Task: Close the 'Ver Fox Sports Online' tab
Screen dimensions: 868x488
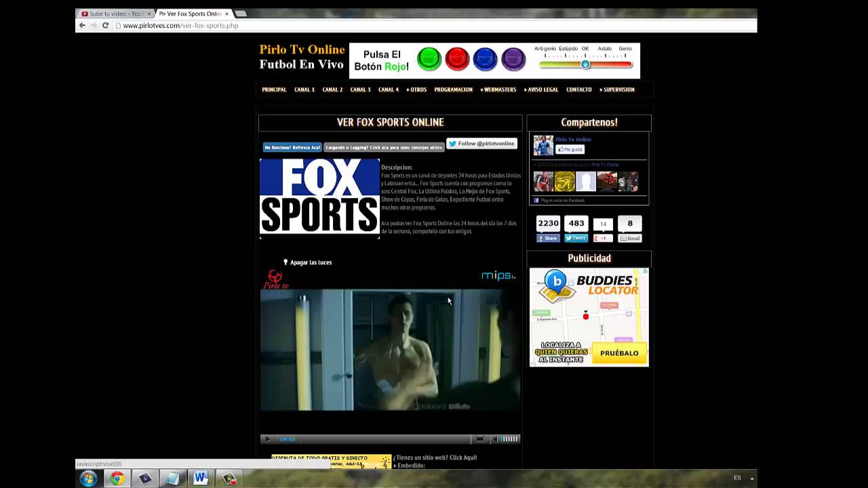Action: pos(226,14)
